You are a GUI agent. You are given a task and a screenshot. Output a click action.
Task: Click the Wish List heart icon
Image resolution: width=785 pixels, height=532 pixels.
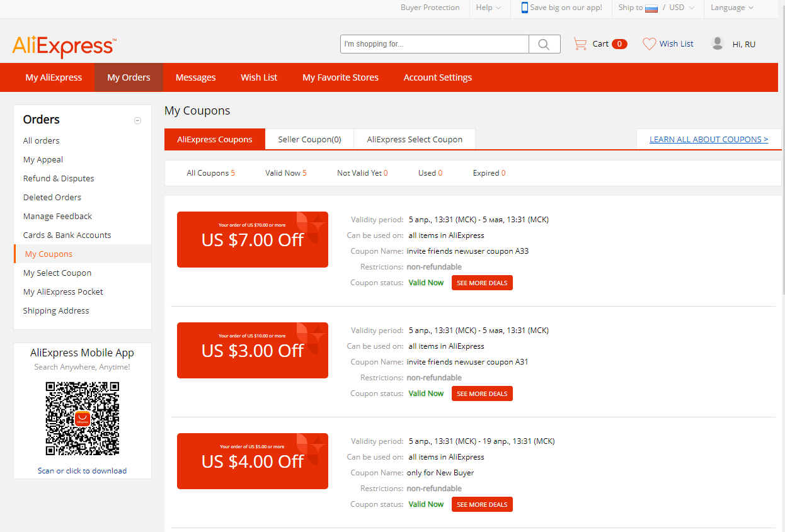point(650,44)
